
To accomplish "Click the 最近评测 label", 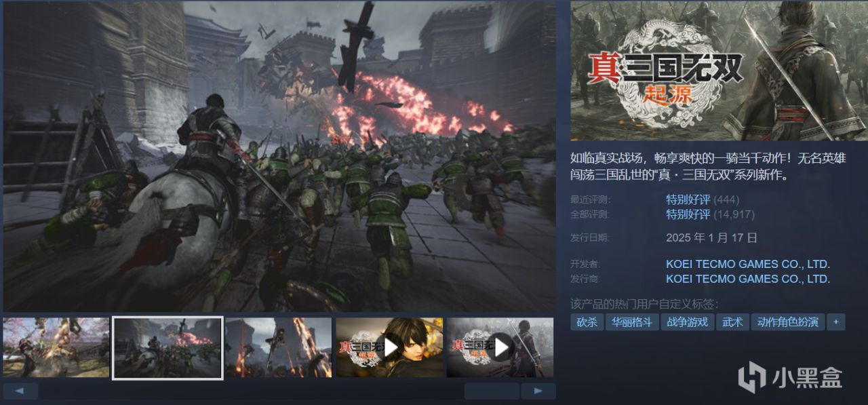I will [x=590, y=200].
